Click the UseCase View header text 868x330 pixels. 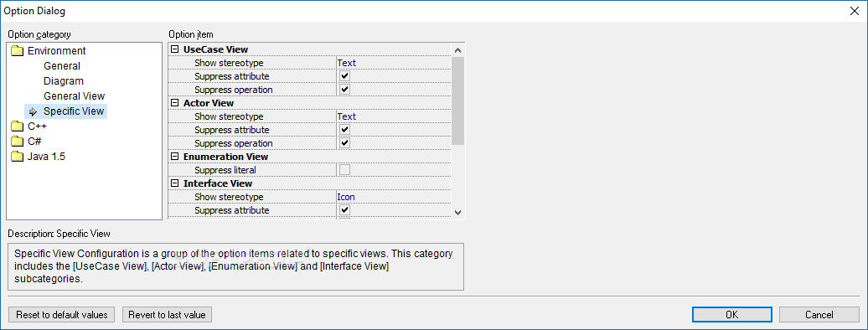click(x=215, y=49)
